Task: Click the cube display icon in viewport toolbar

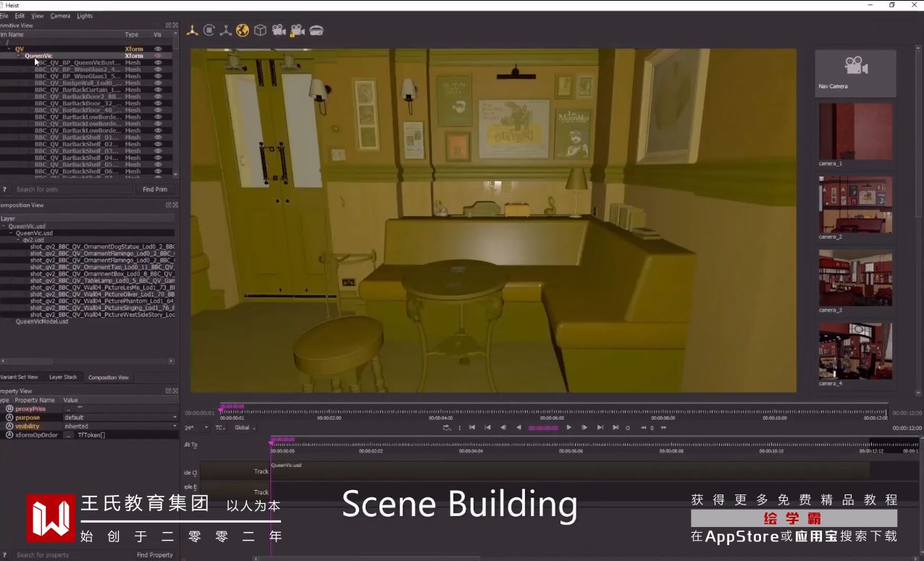Action: point(260,30)
